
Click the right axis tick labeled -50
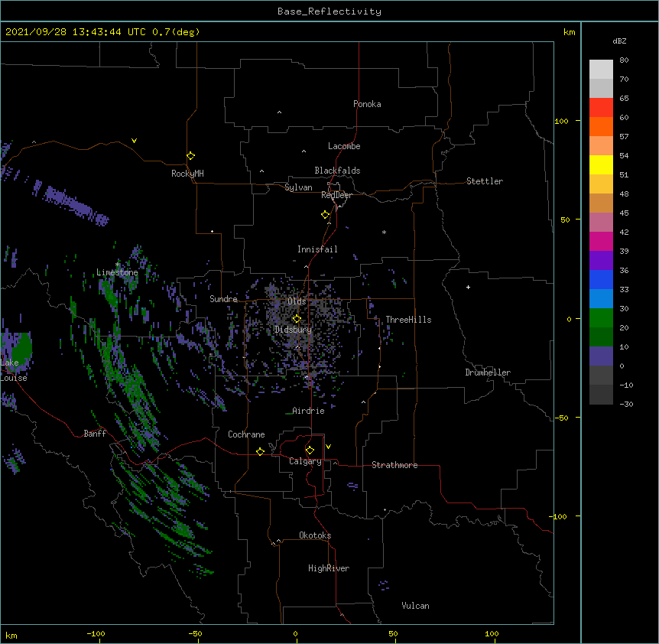[x=561, y=418]
